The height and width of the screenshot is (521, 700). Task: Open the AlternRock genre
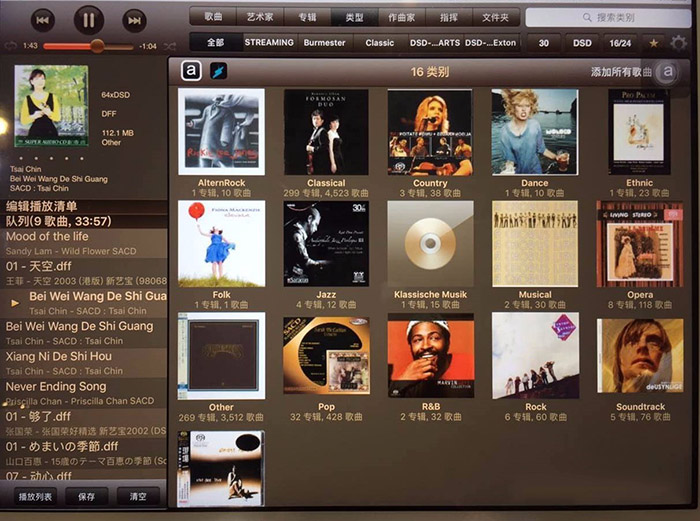pos(221,143)
